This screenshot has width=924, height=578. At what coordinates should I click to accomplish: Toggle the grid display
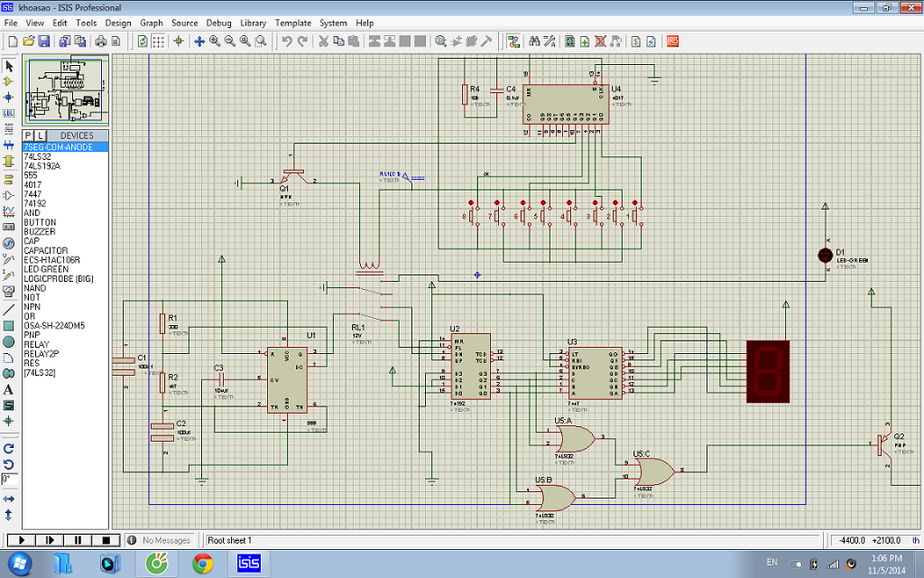pyautogui.click(x=158, y=41)
